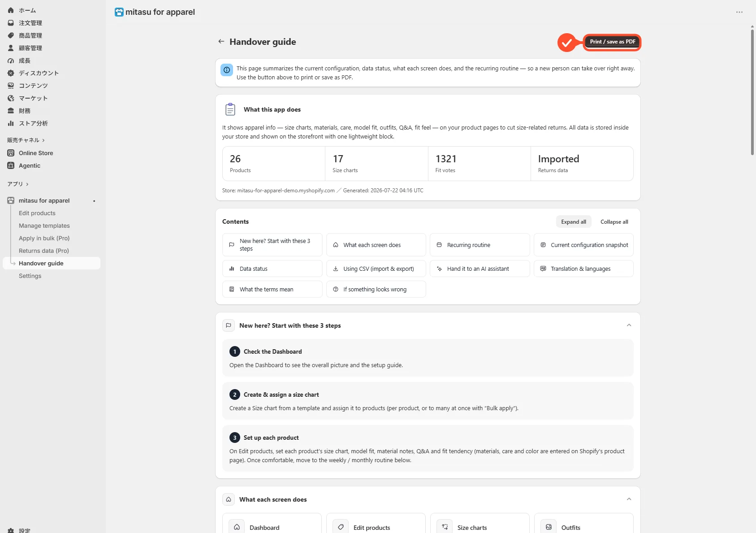Click the ディスカウント discount icon in sidebar
Viewport: 756px width, 533px height.
pyautogui.click(x=11, y=73)
